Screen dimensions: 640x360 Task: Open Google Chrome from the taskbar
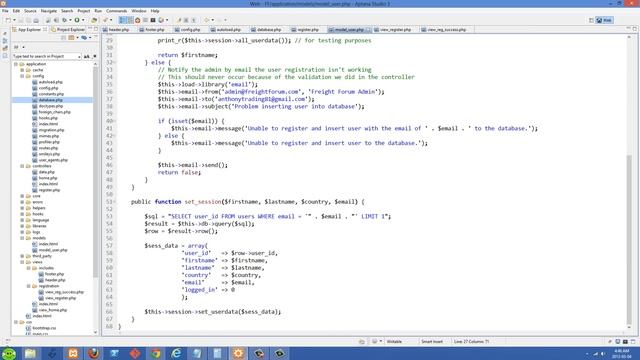tap(156, 353)
